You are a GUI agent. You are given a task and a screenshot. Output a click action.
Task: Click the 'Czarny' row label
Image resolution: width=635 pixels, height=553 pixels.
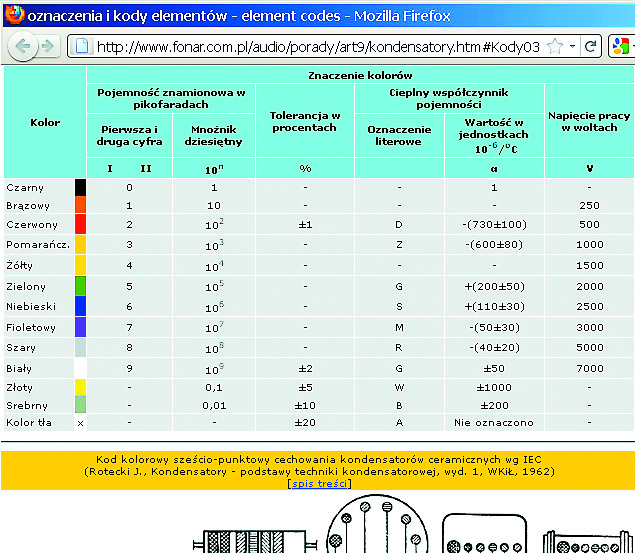pyautogui.click(x=25, y=187)
